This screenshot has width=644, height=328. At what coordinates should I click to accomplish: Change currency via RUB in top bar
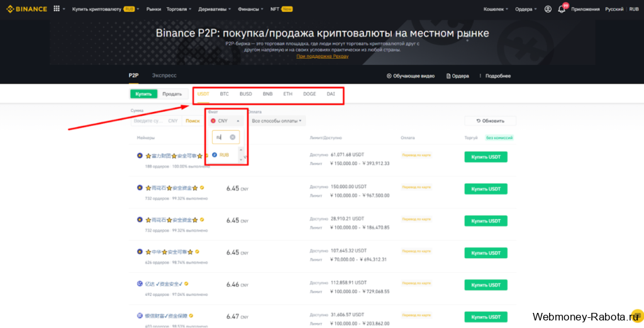(x=634, y=9)
